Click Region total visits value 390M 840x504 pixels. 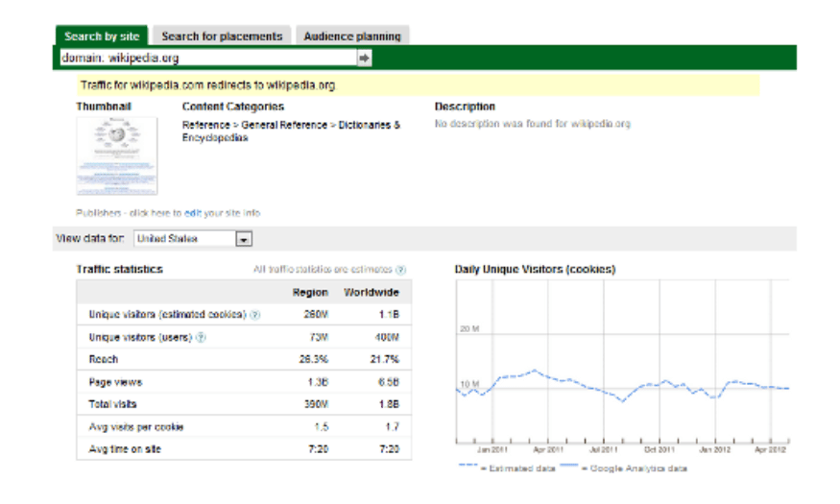pos(316,404)
